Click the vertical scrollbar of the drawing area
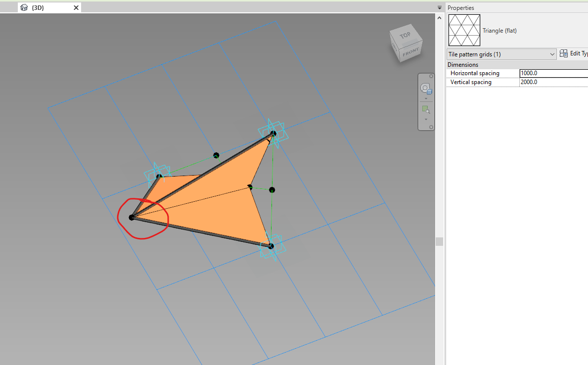This screenshot has height=365, width=588. coord(439,241)
